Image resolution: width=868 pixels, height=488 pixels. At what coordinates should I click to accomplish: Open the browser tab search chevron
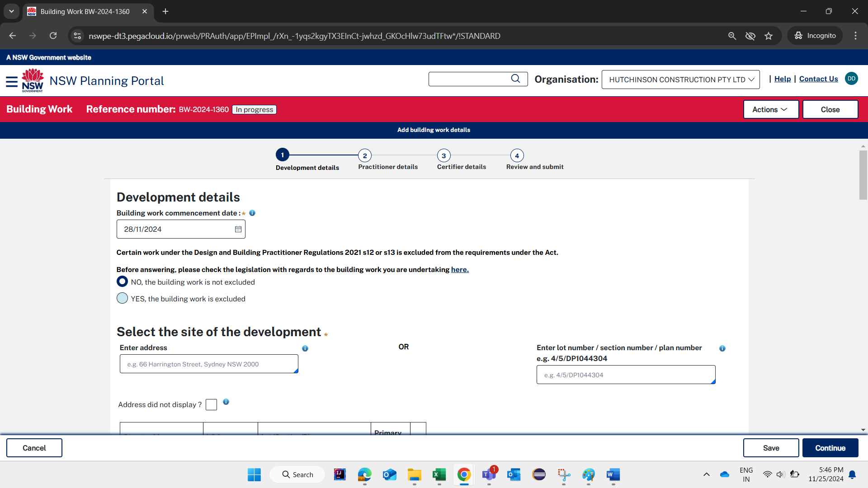[x=11, y=11]
